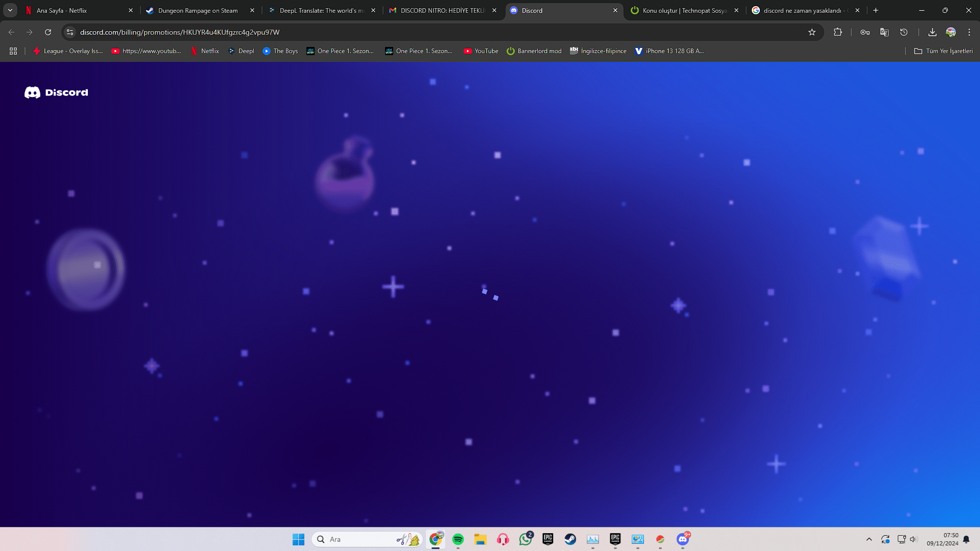The width and height of the screenshot is (980, 551).
Task: Expand hidden icons in system tray
Action: coord(869,539)
